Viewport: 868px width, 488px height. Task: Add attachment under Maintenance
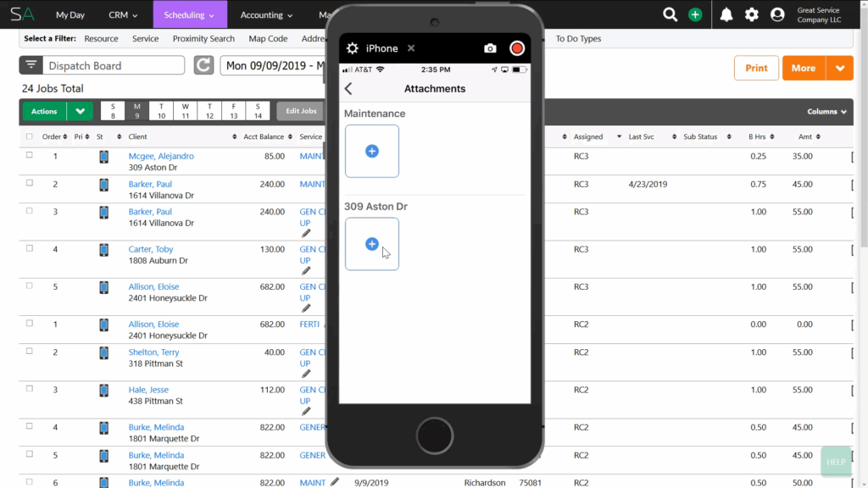(372, 151)
